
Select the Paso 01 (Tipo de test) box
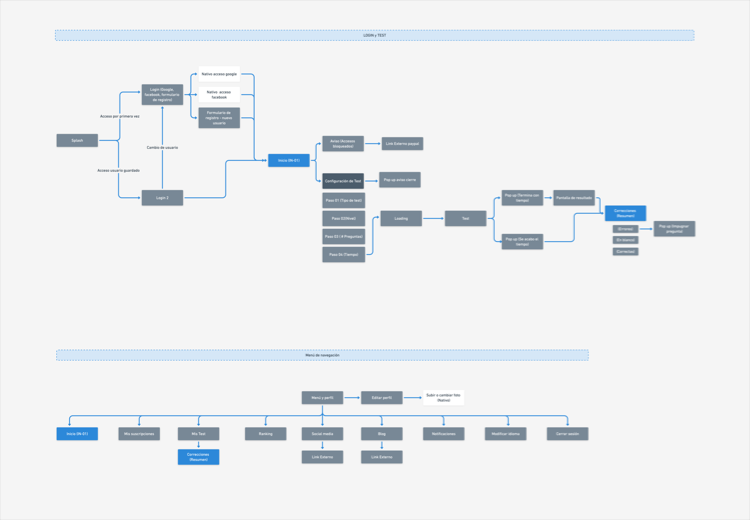342,200
